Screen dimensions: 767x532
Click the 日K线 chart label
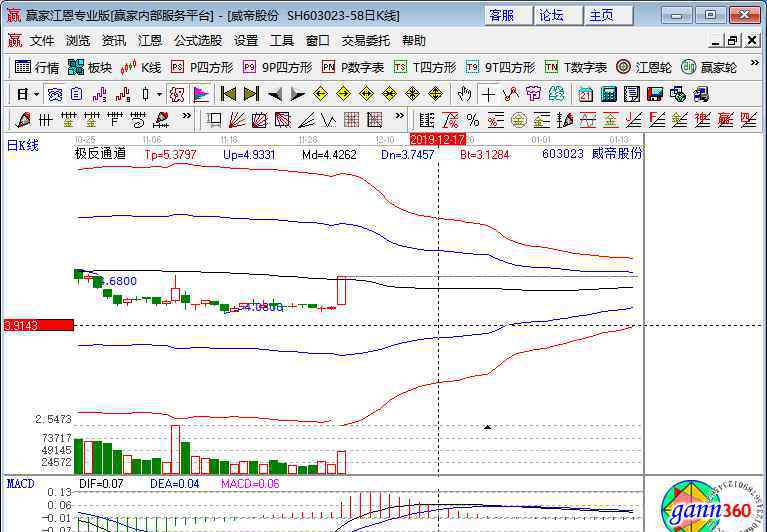pyautogui.click(x=23, y=145)
